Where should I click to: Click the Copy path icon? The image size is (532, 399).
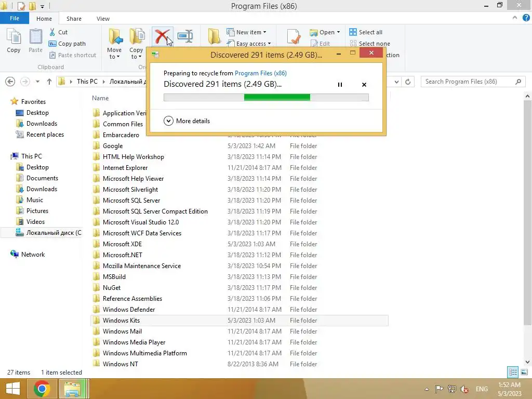coord(52,44)
